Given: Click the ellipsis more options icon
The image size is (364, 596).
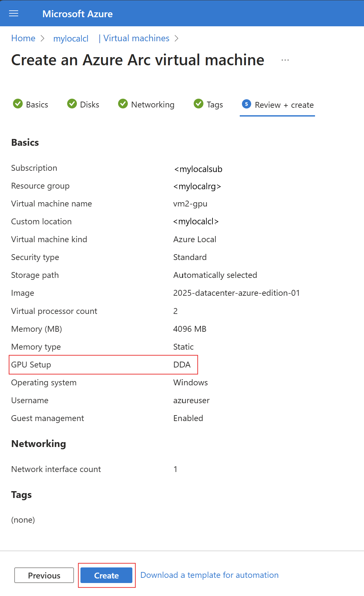Looking at the screenshot, I should (x=285, y=60).
